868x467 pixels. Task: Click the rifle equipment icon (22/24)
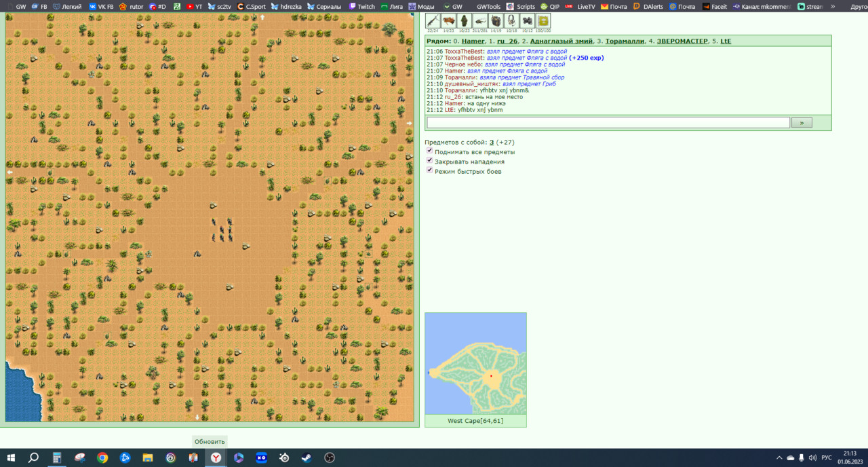(433, 20)
